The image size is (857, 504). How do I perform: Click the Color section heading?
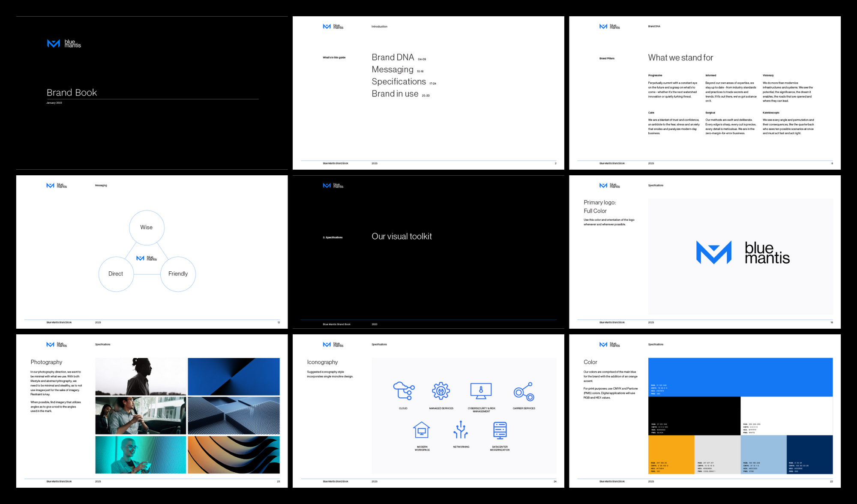click(590, 362)
